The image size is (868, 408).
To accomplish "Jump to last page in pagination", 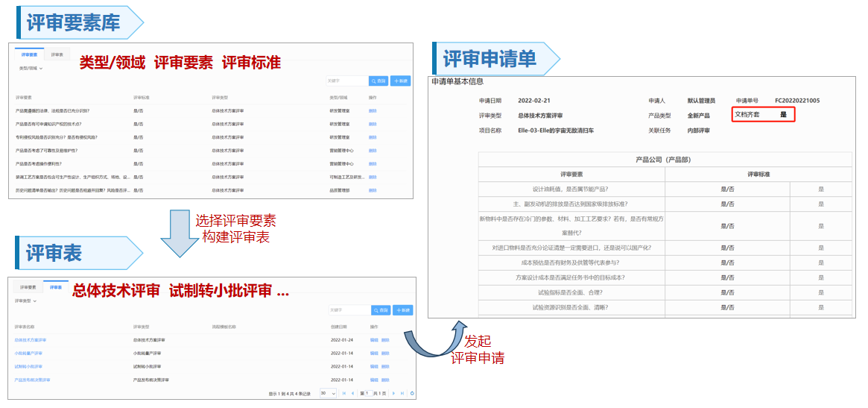I will click(x=402, y=393).
